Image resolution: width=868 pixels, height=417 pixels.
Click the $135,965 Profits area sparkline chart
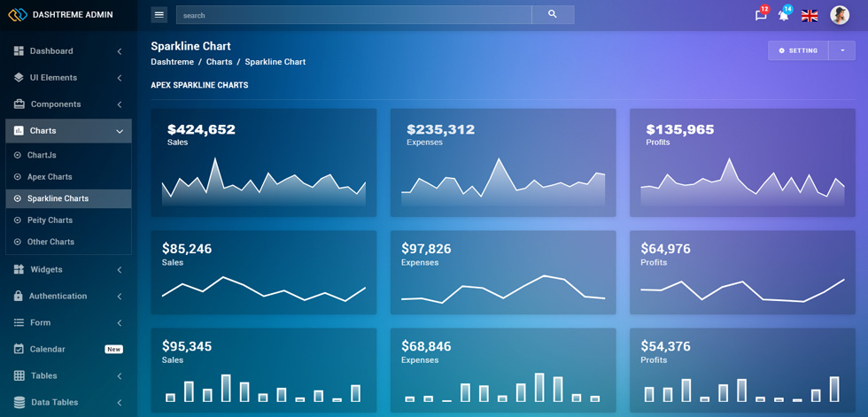coord(742,182)
